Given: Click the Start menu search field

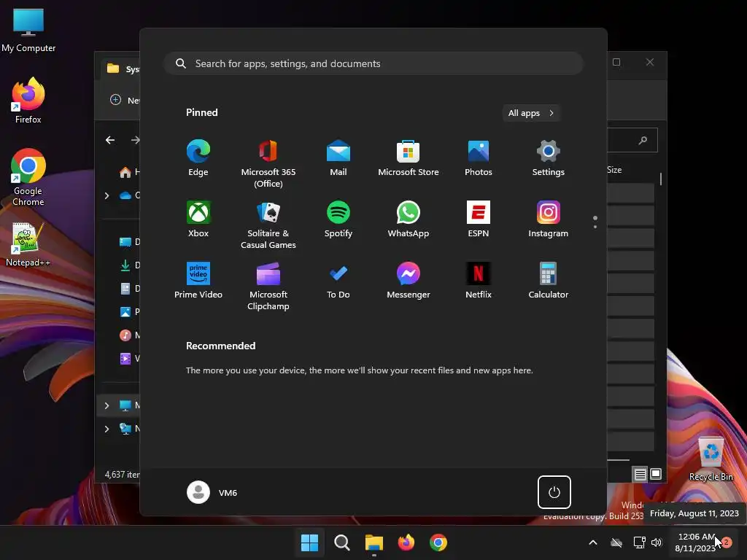Looking at the screenshot, I should tap(373, 63).
